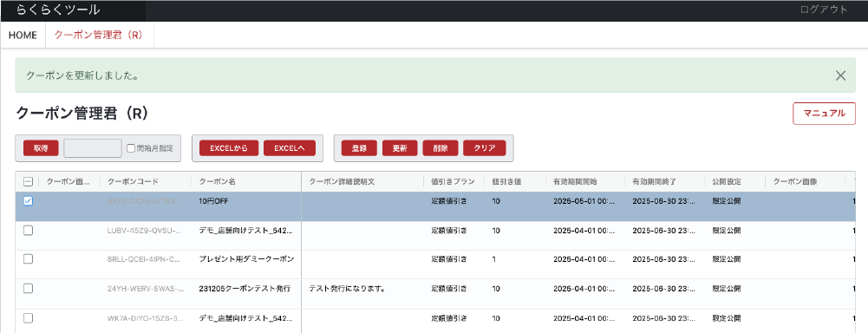Open the マニュアル button
The width and height of the screenshot is (868, 333).
coord(825,114)
